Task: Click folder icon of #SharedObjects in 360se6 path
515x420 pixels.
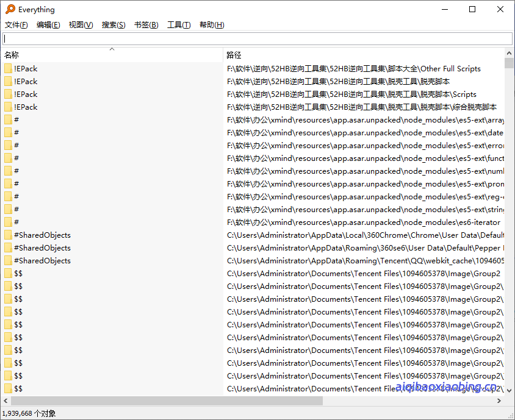Action: pos(8,247)
